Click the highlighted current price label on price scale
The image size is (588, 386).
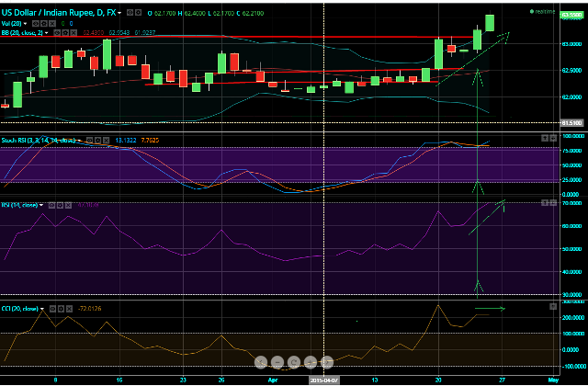(x=571, y=16)
